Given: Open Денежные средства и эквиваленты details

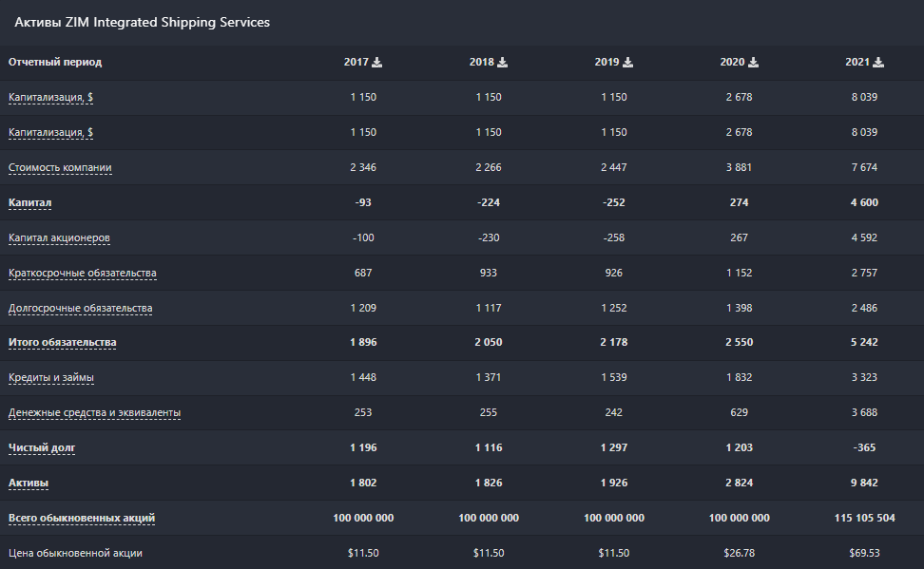Looking at the screenshot, I should click(95, 412).
